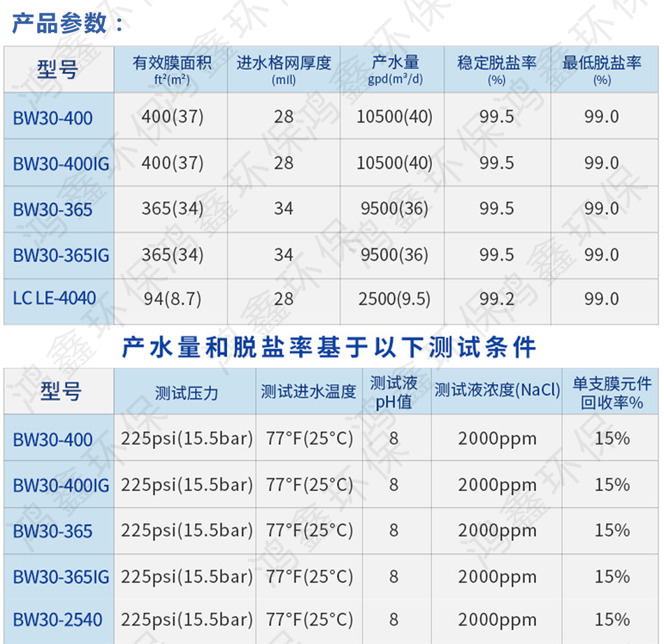Select the 99.2 stable rejection value

click(x=497, y=299)
